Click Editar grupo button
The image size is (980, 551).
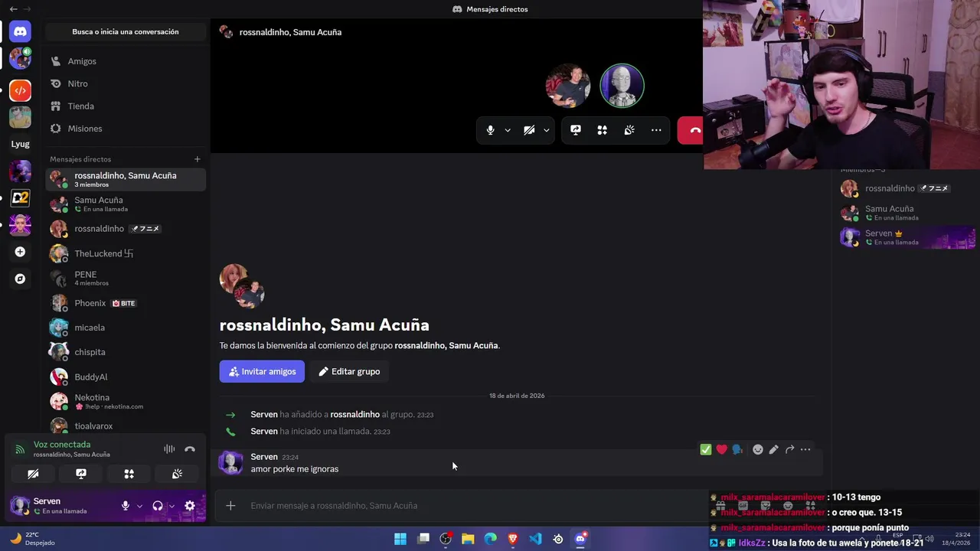click(x=349, y=371)
